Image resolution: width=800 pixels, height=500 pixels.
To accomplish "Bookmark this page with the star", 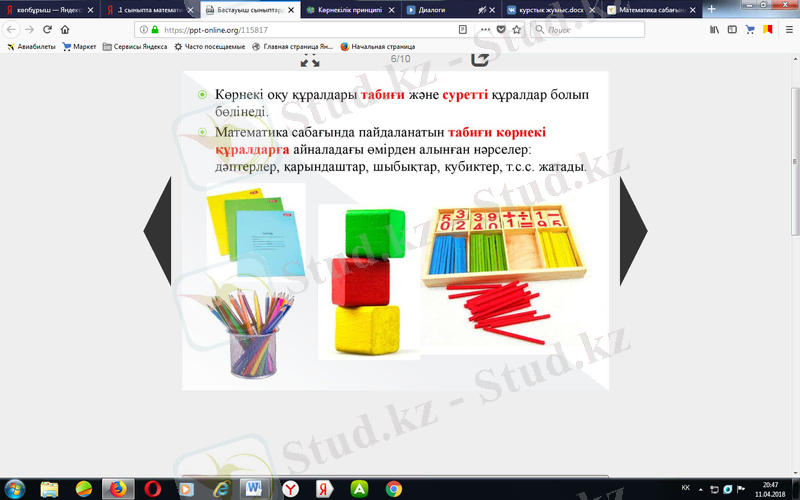I will (x=516, y=30).
